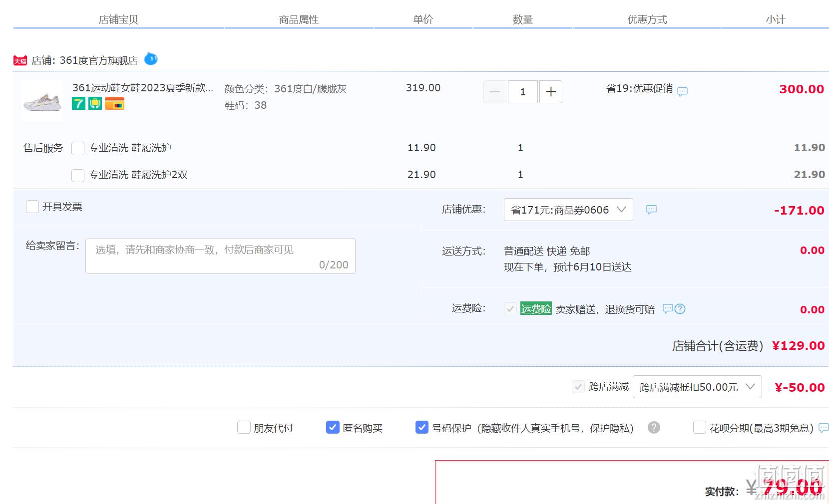829x504 pixels.
Task: Click the 售后服务 label
Action: coord(43,148)
